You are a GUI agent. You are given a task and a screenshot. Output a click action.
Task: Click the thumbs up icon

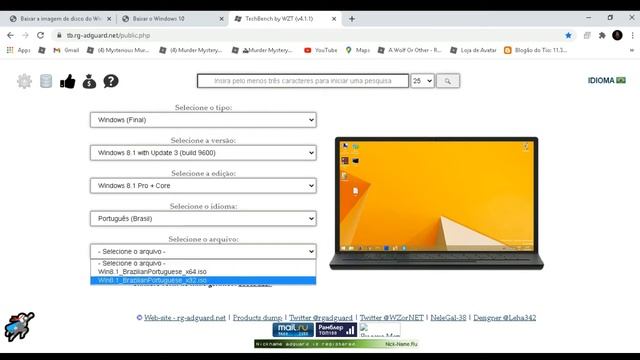pyautogui.click(x=68, y=81)
